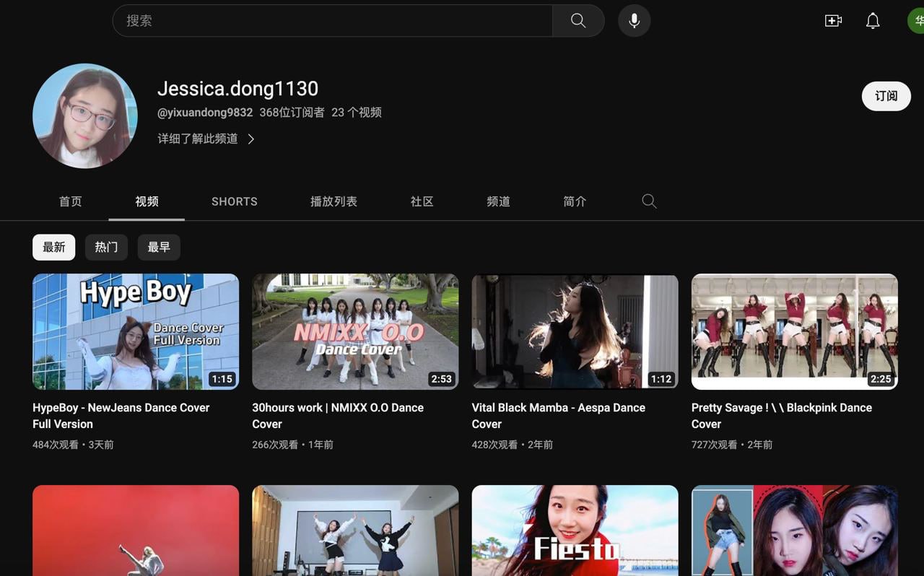This screenshot has width=924, height=576.
Task: Open the NMIXX O.O Dance Cover thumbnail
Action: tap(355, 331)
